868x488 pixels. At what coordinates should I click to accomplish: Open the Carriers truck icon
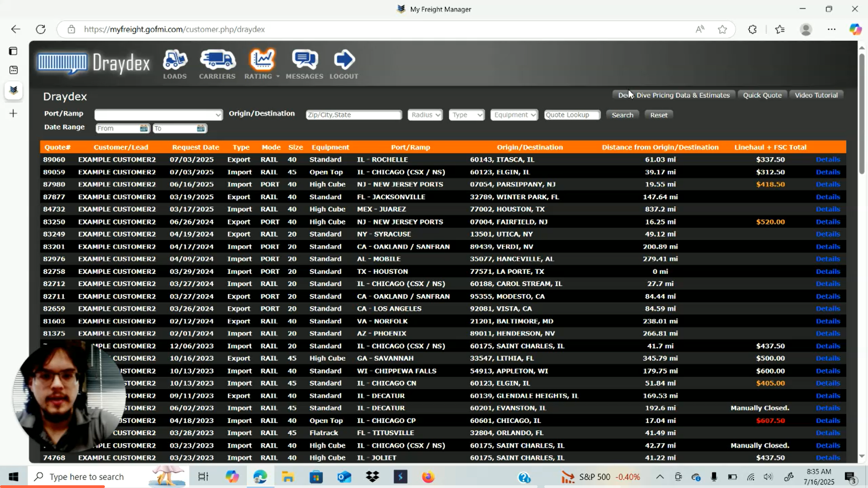pyautogui.click(x=217, y=60)
